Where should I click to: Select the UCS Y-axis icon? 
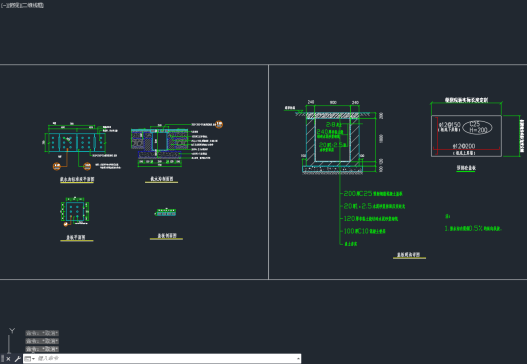[12, 331]
